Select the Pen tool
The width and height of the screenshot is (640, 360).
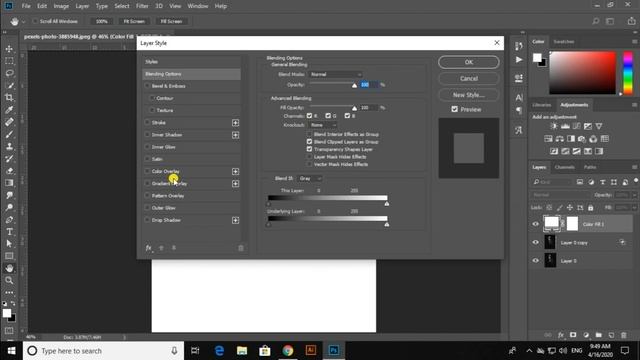(9, 220)
